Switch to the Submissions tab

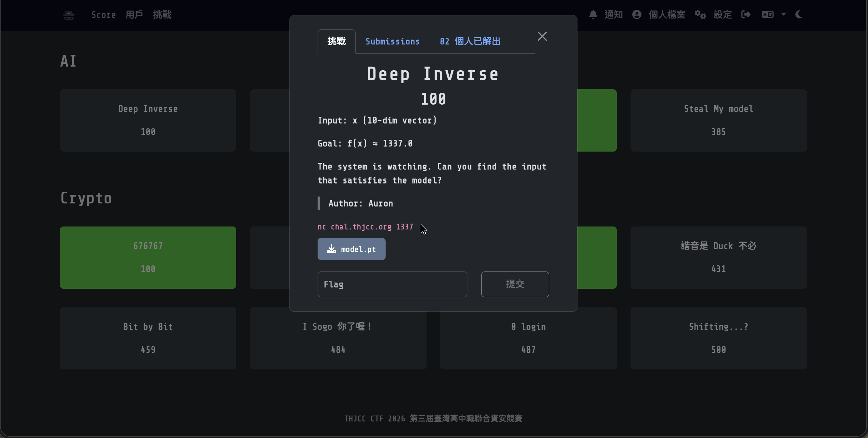tap(393, 41)
